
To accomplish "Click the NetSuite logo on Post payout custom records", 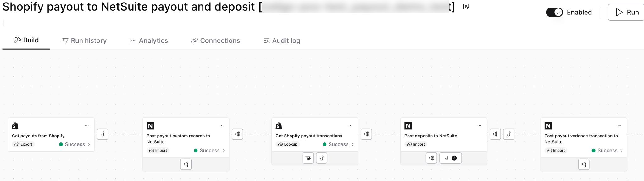I will click(150, 126).
